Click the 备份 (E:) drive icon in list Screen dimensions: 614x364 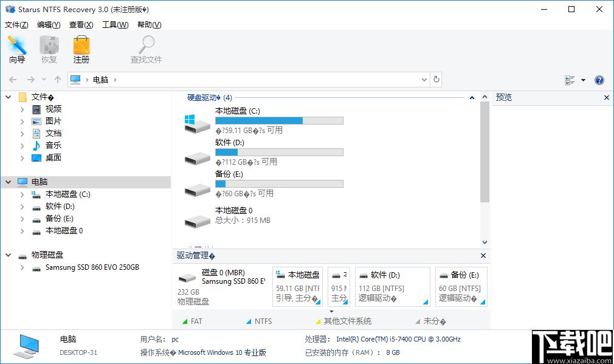[x=198, y=190]
